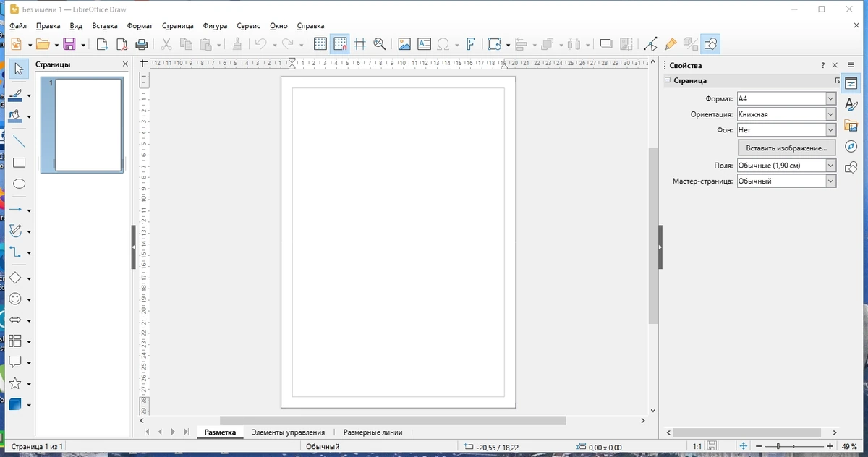The height and width of the screenshot is (457, 868).
Task: Select the Rectangle shape tool
Action: [x=19, y=163]
